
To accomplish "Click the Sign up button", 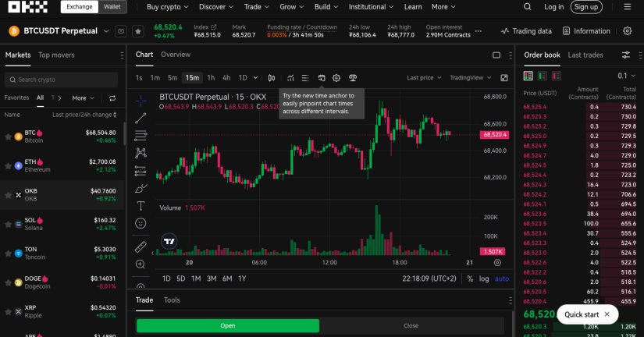I will tap(586, 7).
